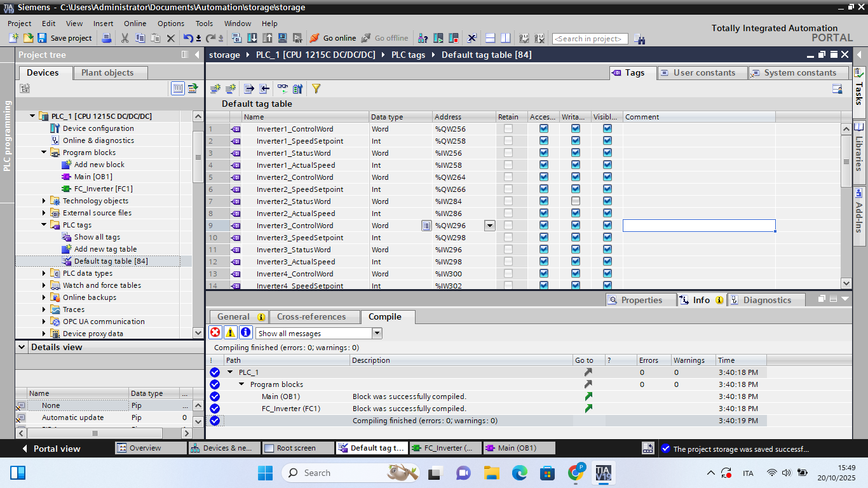This screenshot has width=868, height=488.
Task: Click Go to arrow for Main (OB1)
Action: click(x=588, y=396)
